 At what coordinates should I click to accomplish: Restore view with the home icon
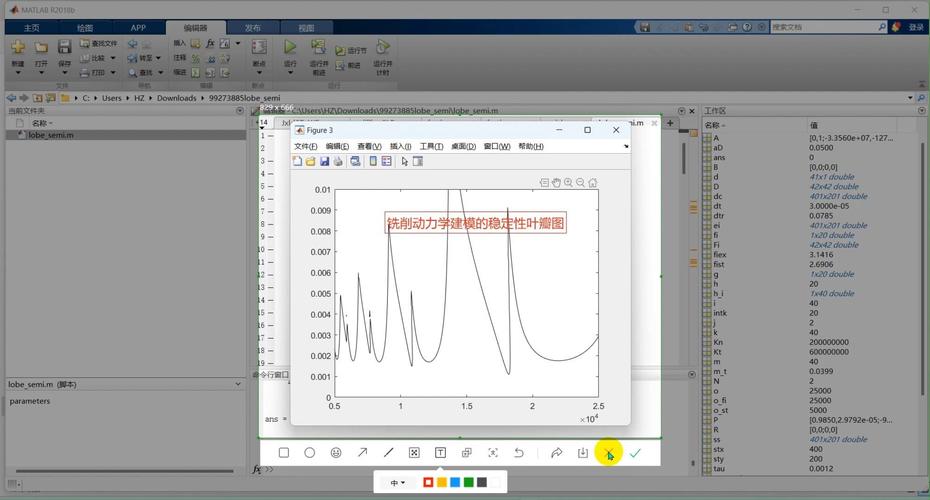pos(592,183)
